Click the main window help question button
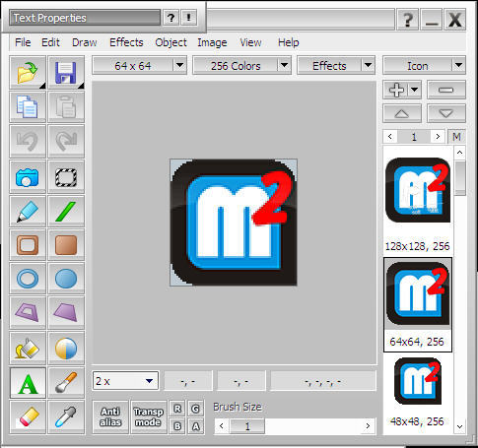 (407, 20)
